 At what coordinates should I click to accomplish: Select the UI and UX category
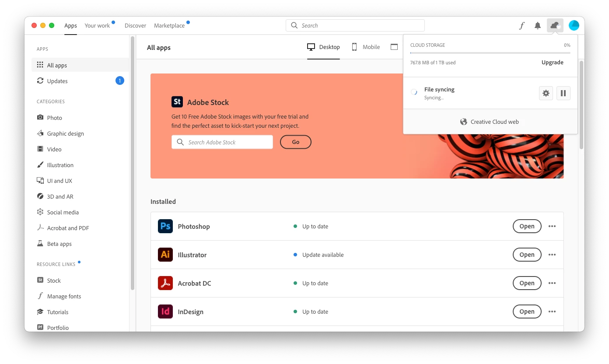click(x=80, y=181)
